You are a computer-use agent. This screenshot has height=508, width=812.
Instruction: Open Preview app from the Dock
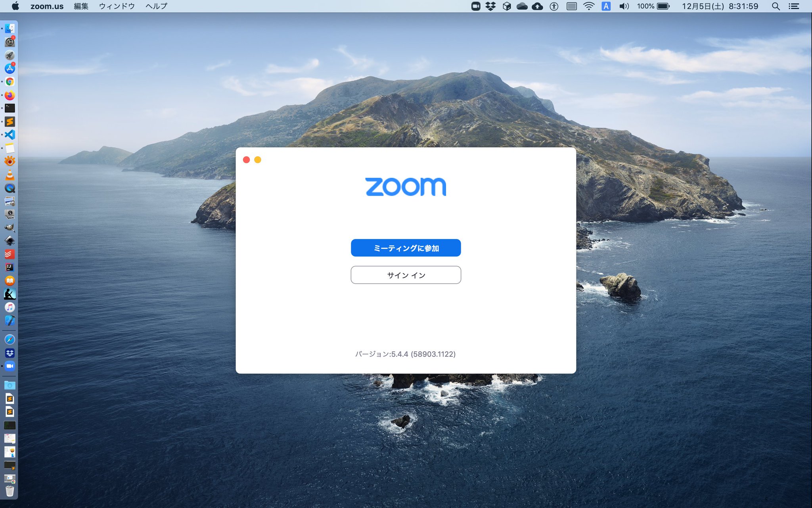click(x=10, y=201)
